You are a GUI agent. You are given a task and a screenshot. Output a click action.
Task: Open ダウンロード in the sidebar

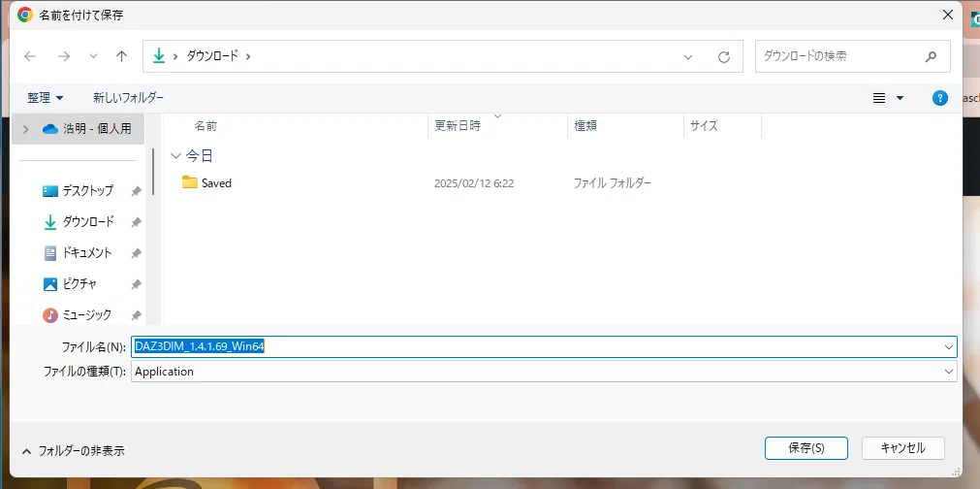(x=88, y=221)
